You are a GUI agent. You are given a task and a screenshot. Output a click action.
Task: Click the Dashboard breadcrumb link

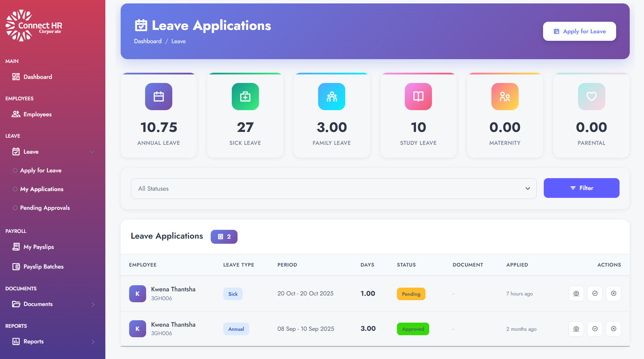coord(147,41)
